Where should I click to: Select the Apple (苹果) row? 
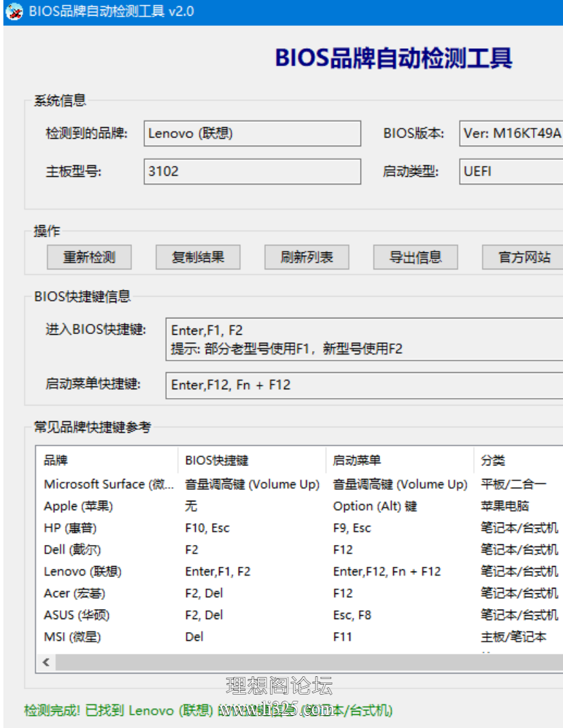coord(299,506)
